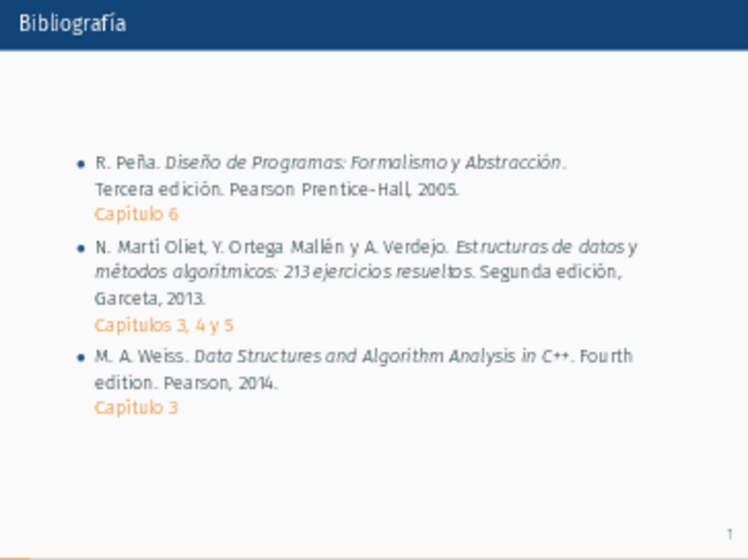Click the orange progress bar at slide bottom
The image size is (748, 560).
point(15,557)
